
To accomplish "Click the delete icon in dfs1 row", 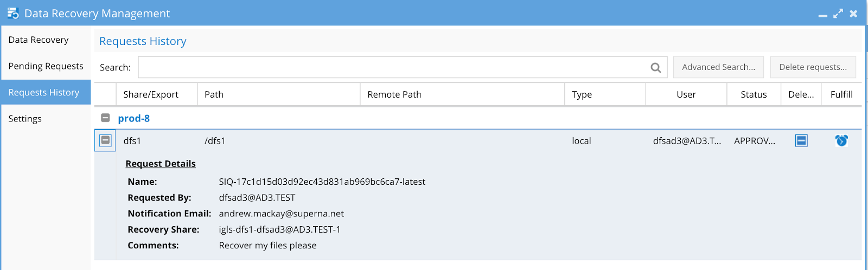I will (801, 141).
